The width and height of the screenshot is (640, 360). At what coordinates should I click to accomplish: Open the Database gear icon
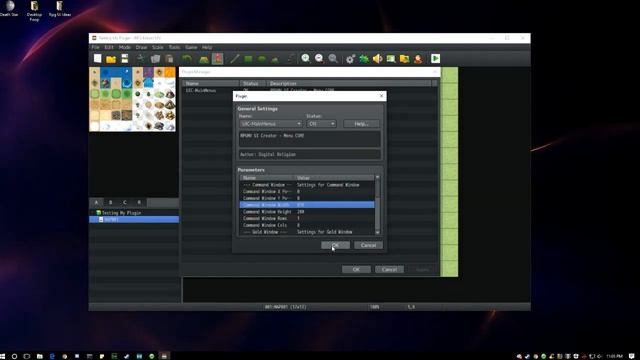[x=350, y=59]
